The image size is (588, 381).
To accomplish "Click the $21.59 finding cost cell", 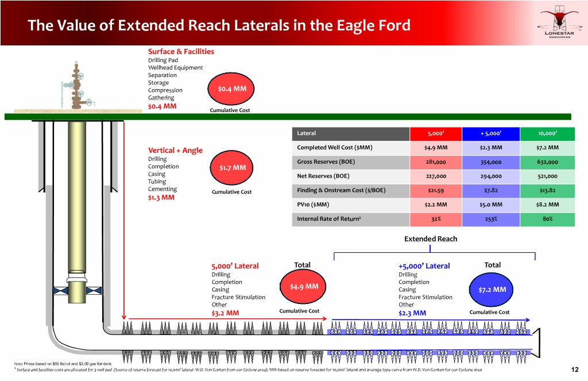I will pos(436,191).
